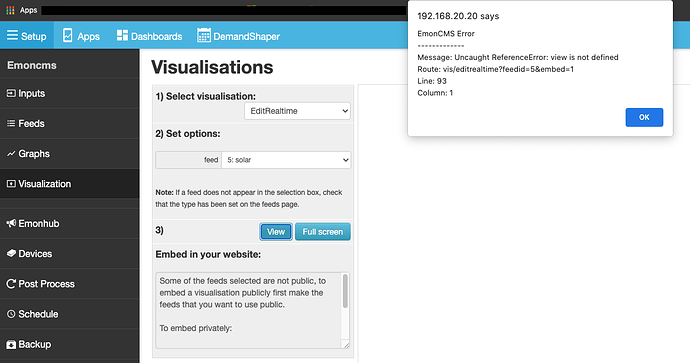Go to the Dashboards tab
690x363 pixels.
pos(149,35)
